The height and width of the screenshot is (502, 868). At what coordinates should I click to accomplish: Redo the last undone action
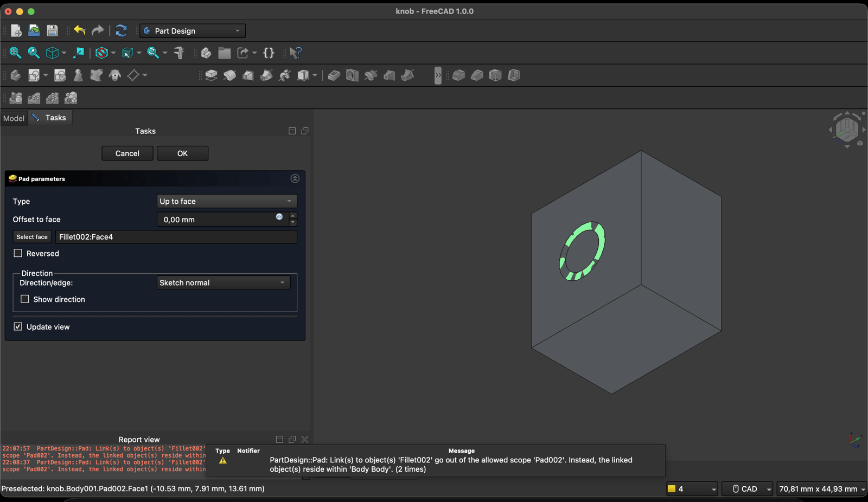coord(98,31)
